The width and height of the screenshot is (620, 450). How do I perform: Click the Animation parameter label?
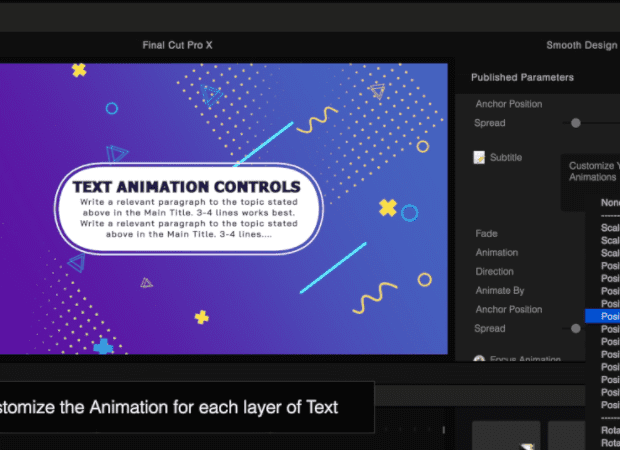(x=497, y=253)
